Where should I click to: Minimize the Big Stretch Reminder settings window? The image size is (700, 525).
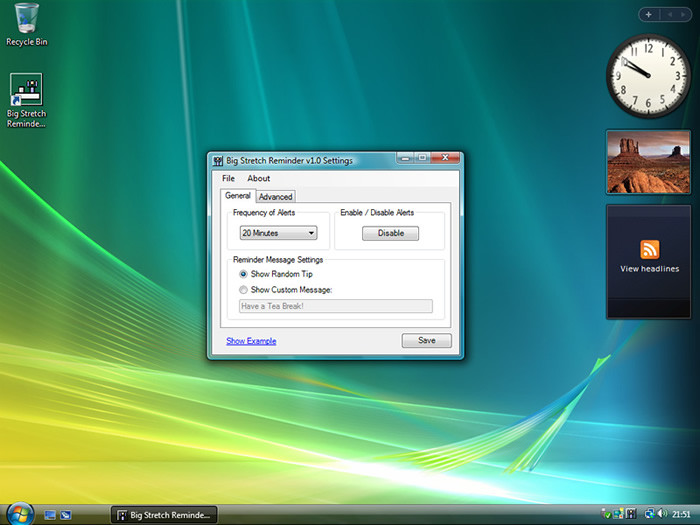click(405, 158)
